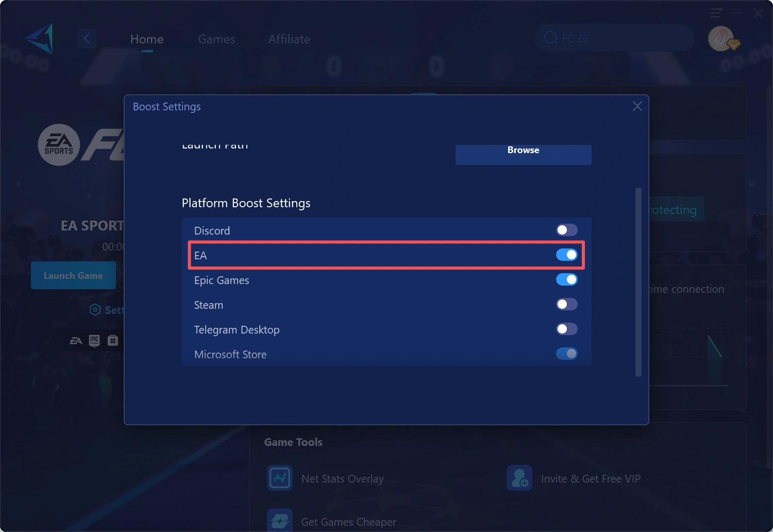Open the hamburger menu icon
The height and width of the screenshot is (532, 773).
point(715,13)
